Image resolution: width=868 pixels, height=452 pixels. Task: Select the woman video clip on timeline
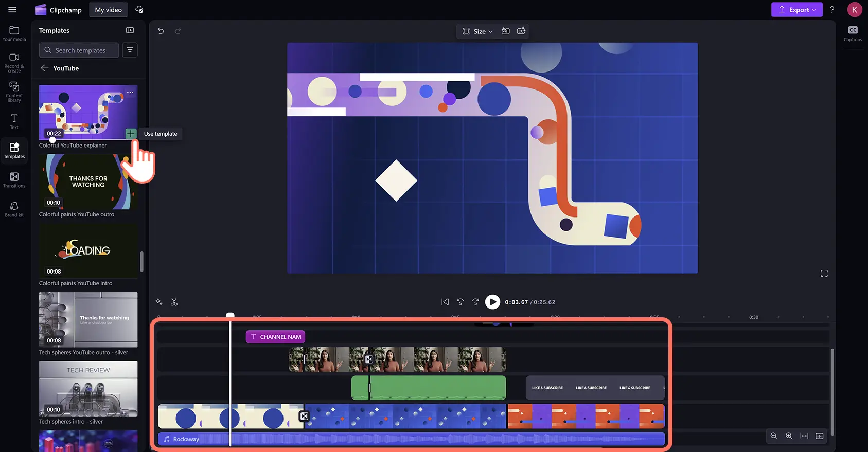[x=397, y=359]
